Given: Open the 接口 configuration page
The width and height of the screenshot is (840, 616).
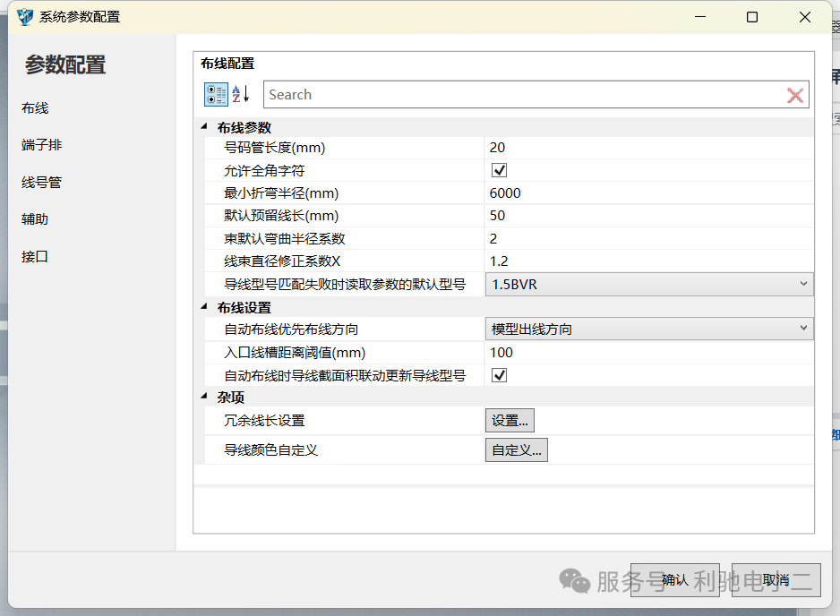Looking at the screenshot, I should coord(35,256).
